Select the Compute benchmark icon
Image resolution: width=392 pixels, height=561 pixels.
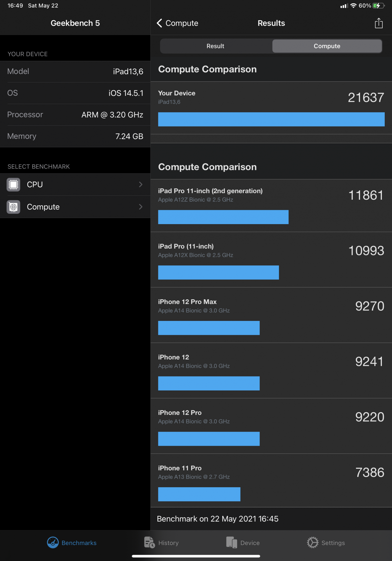pyautogui.click(x=13, y=207)
